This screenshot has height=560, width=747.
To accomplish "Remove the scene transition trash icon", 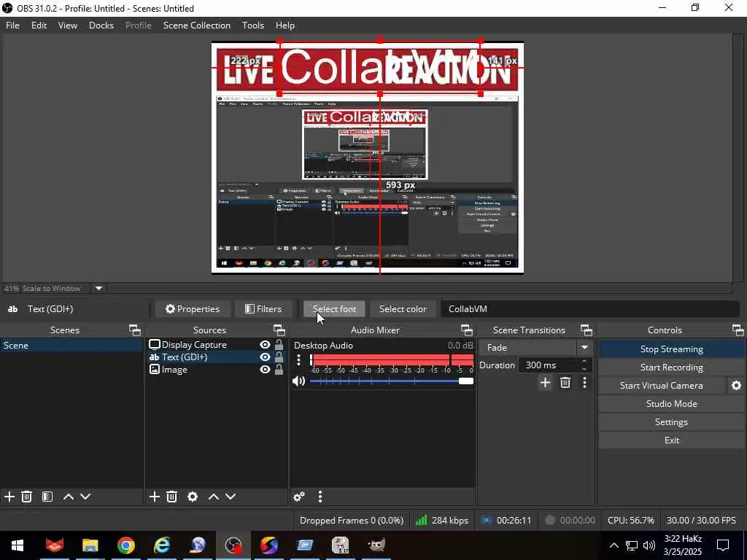I will coord(565,382).
